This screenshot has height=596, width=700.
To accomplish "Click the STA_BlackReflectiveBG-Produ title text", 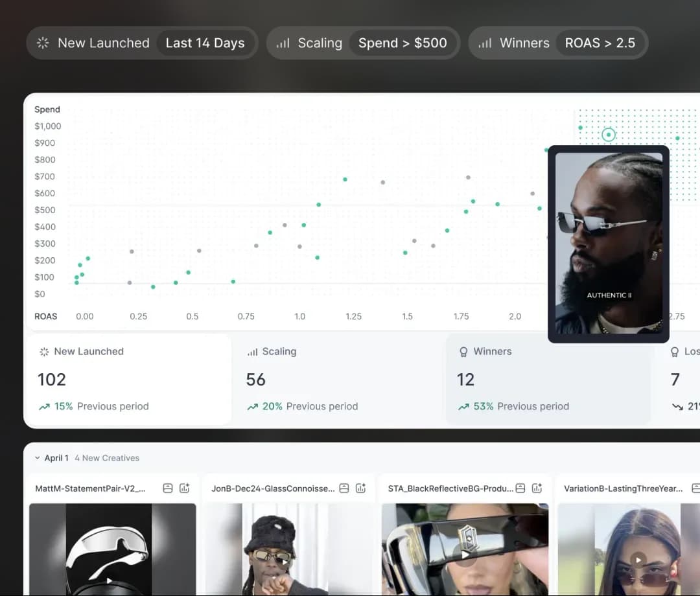I will click(450, 488).
